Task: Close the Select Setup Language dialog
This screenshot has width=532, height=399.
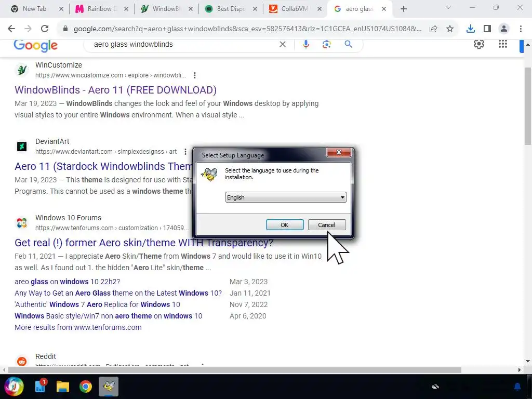Action: tap(339, 152)
